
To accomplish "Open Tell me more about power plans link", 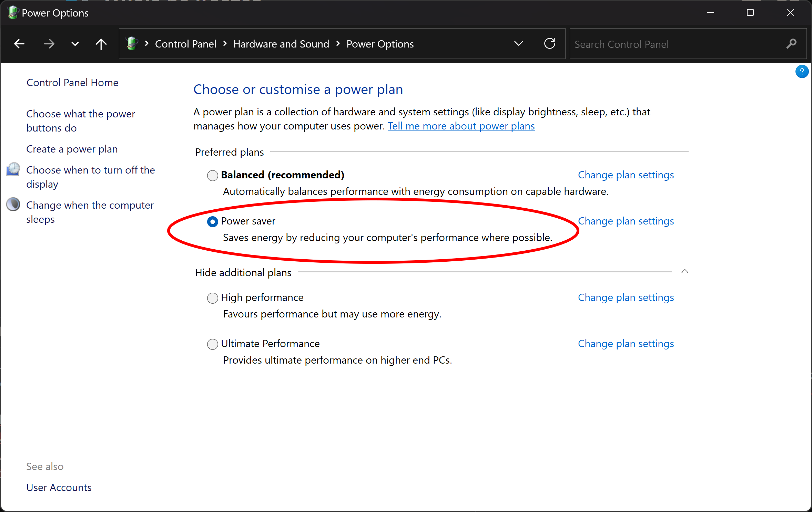I will [x=461, y=126].
